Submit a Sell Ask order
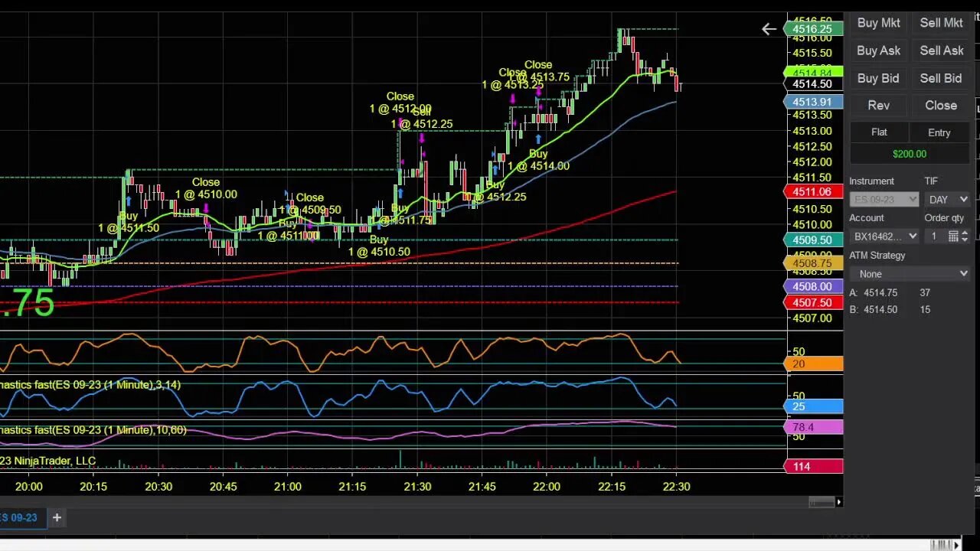980x551 pixels. [x=941, y=51]
